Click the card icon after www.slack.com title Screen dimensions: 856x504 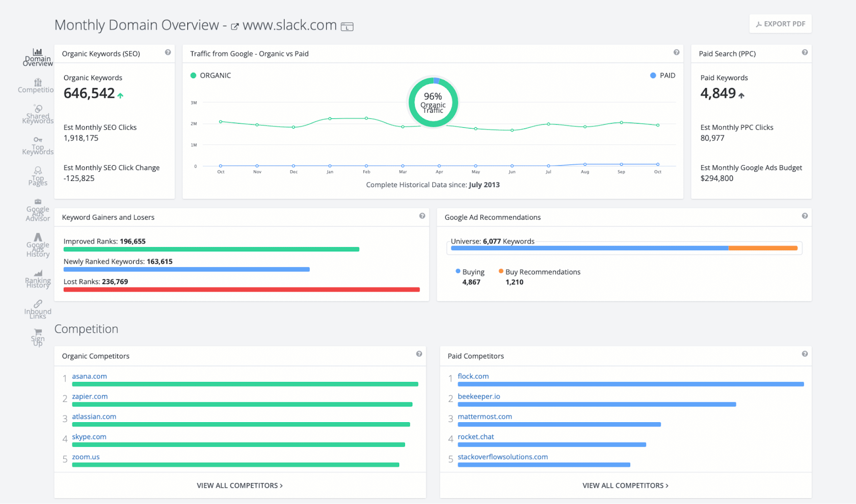click(347, 27)
